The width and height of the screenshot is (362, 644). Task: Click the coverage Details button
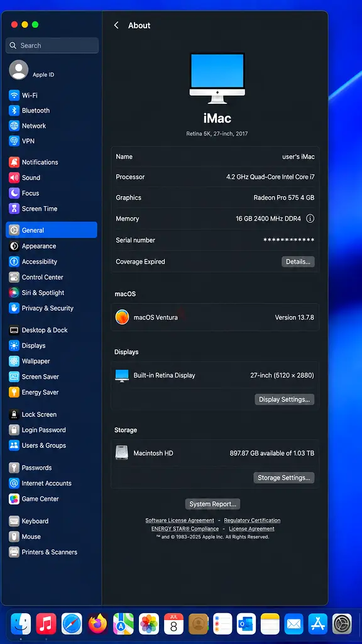click(x=298, y=262)
